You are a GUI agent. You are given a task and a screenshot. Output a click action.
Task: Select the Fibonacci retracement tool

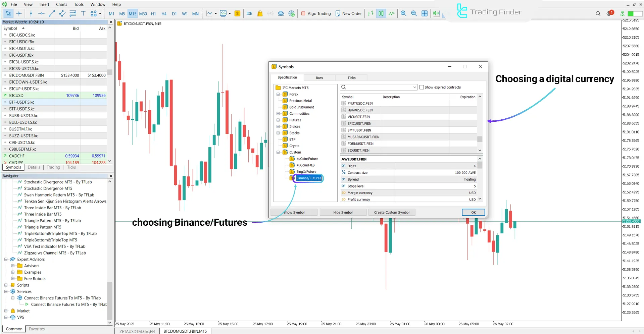pyautogui.click(x=73, y=13)
